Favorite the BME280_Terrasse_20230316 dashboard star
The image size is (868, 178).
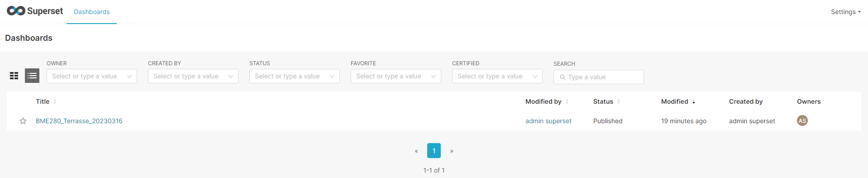click(23, 121)
